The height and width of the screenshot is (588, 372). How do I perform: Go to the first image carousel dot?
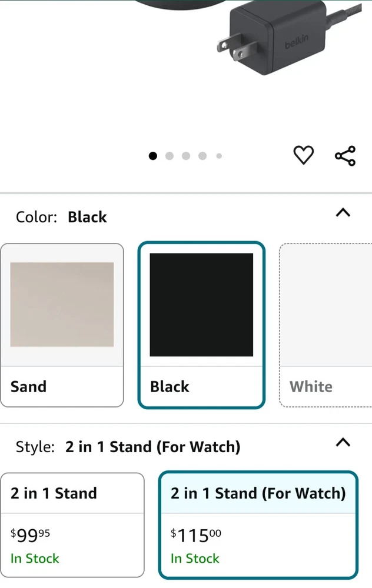point(153,156)
